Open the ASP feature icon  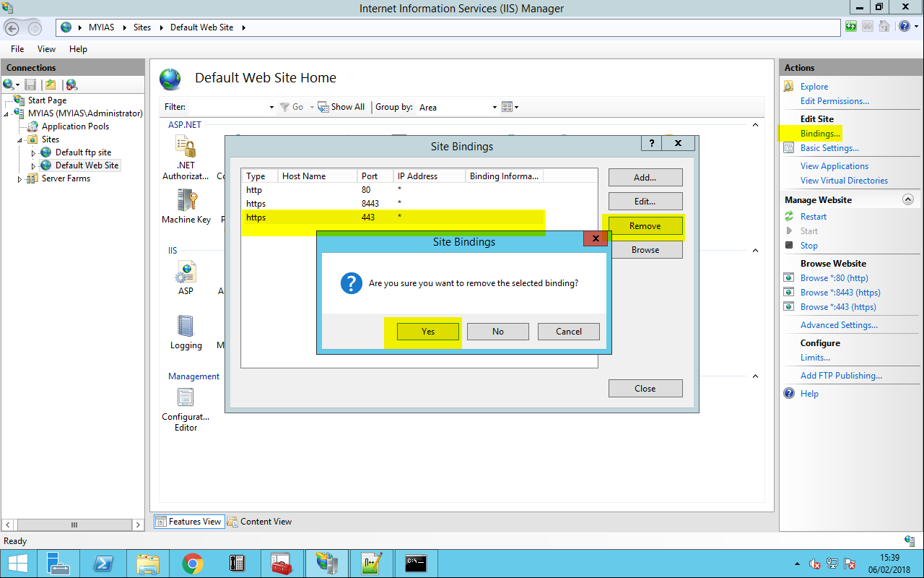click(186, 273)
